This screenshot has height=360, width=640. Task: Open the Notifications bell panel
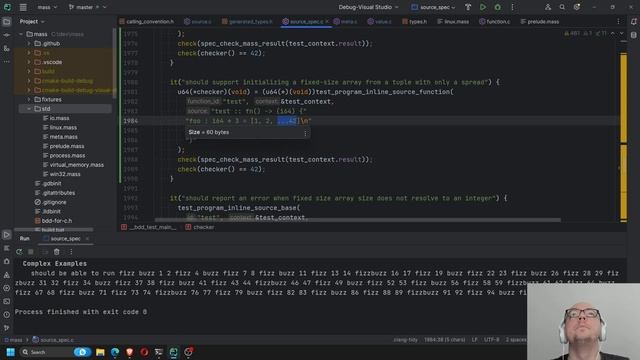click(x=633, y=22)
